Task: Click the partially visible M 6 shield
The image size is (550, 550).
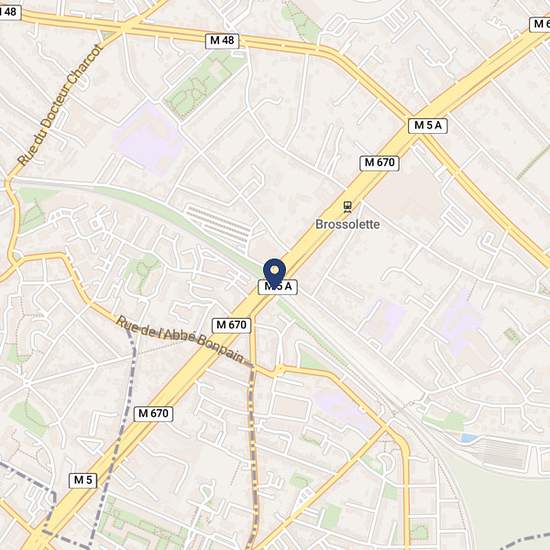Action: (x=540, y=24)
